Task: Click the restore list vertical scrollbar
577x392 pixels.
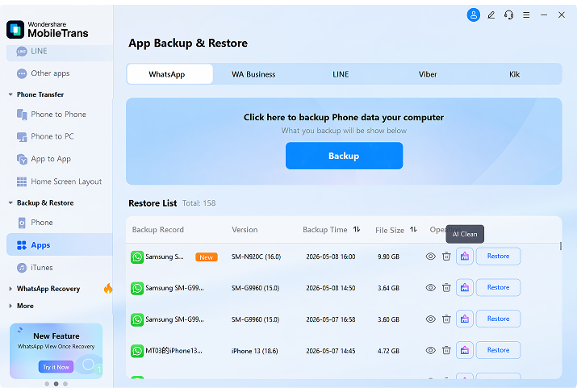Action: pyautogui.click(x=560, y=246)
